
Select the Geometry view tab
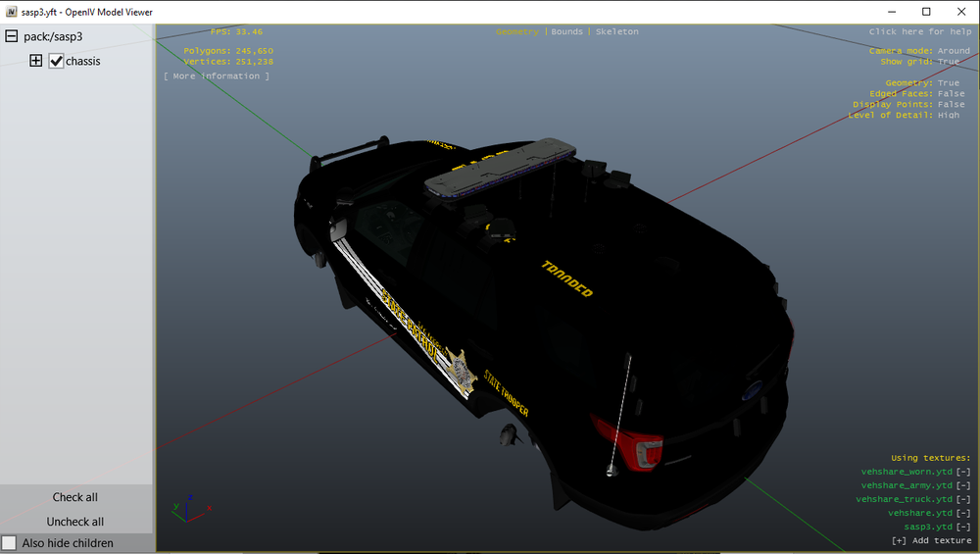pyautogui.click(x=516, y=31)
